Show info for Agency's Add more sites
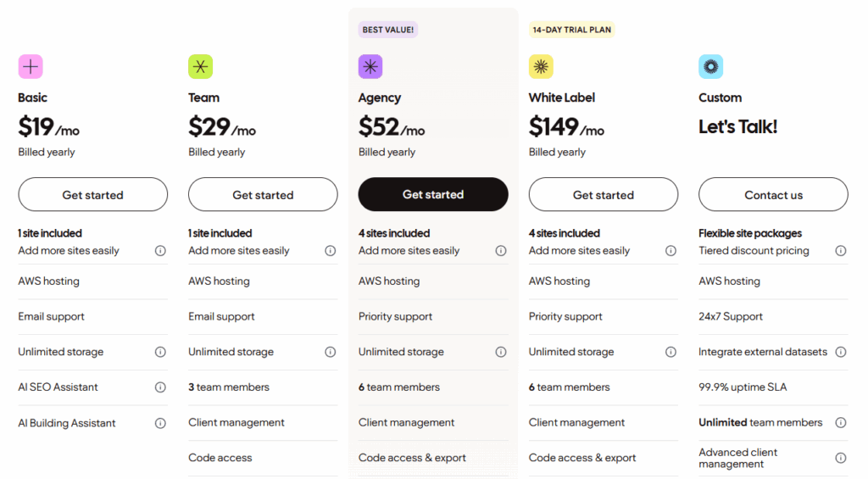 pyautogui.click(x=501, y=251)
